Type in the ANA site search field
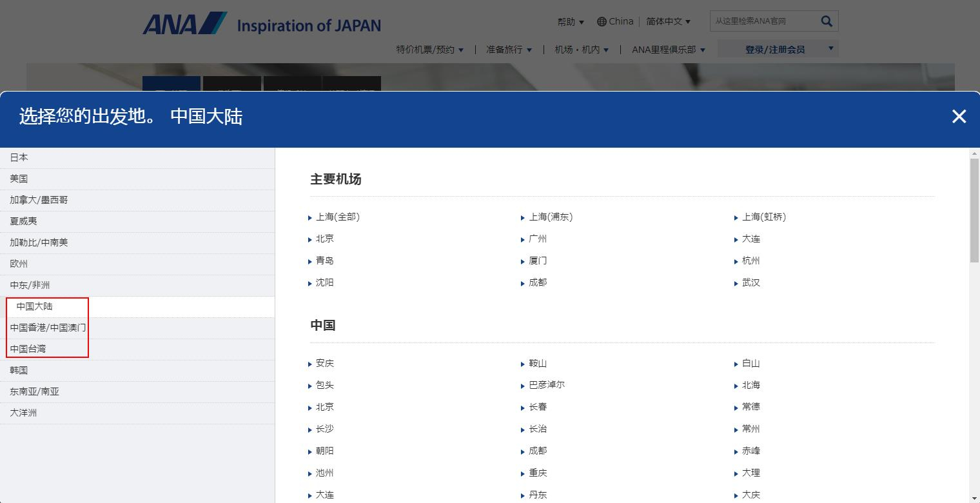Screen dimensions: 980x503 tap(762, 21)
